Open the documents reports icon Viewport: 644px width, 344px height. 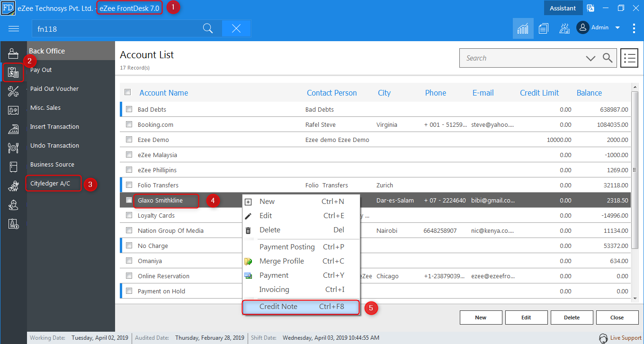[543, 28]
